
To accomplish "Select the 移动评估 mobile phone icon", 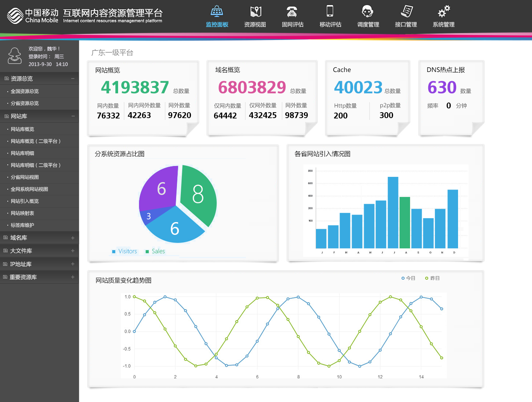I will 330,12.
